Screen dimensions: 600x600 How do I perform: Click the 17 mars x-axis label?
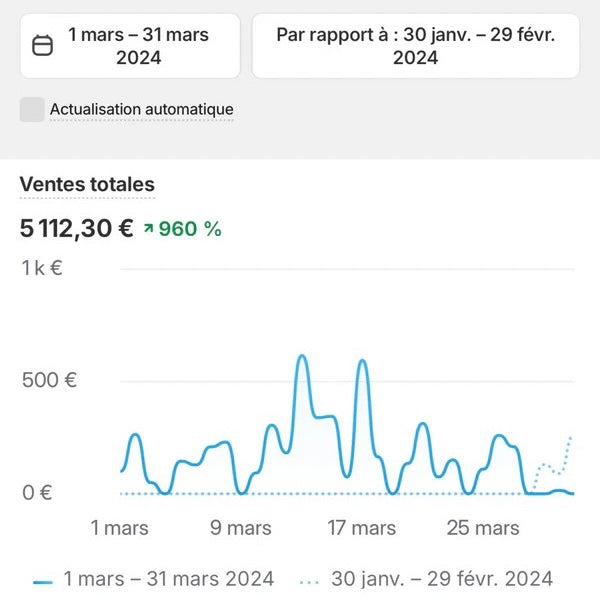pyautogui.click(x=361, y=527)
